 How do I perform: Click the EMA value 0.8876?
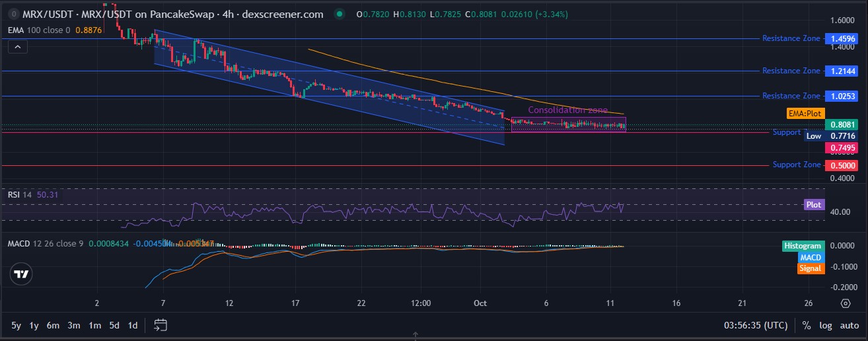[87, 30]
